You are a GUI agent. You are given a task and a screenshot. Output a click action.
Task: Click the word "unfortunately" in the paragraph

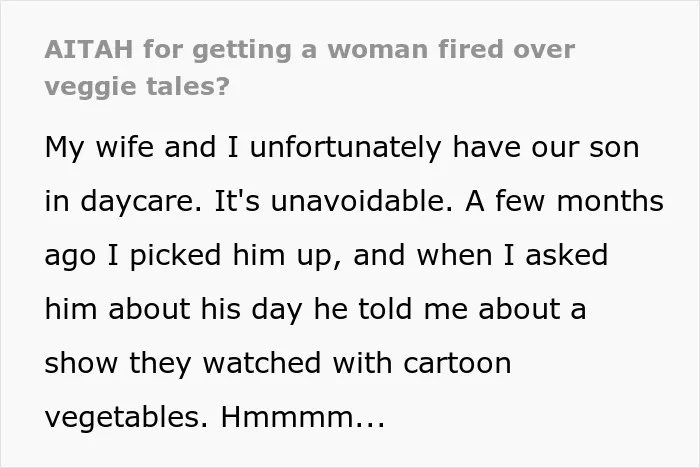345,147
